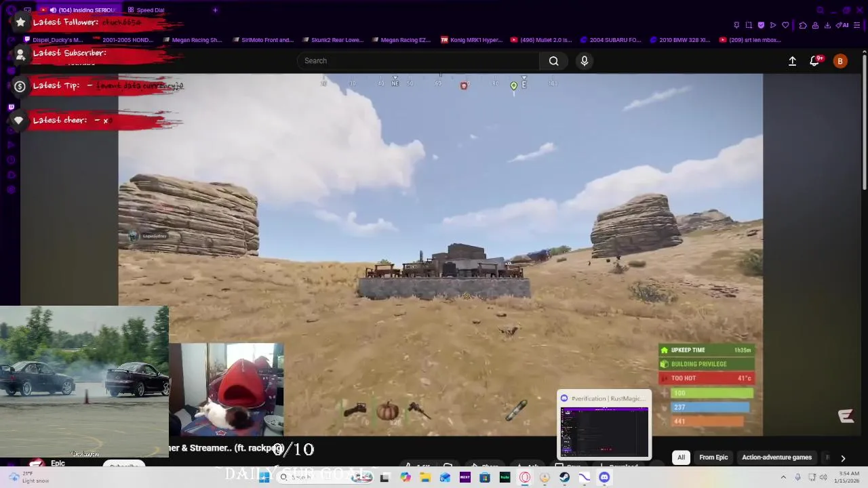Open the orange B account avatar
Viewport: 868px width, 488px height.
pos(840,61)
